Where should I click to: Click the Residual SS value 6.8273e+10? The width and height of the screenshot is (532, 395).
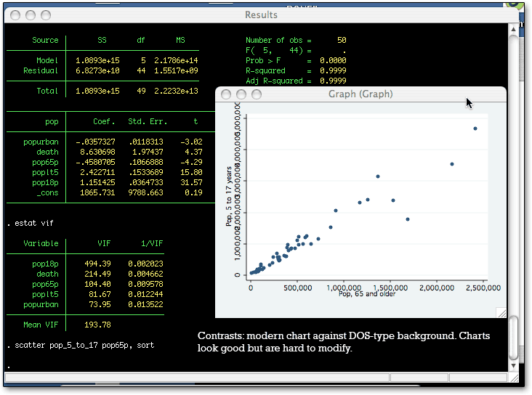(97, 70)
